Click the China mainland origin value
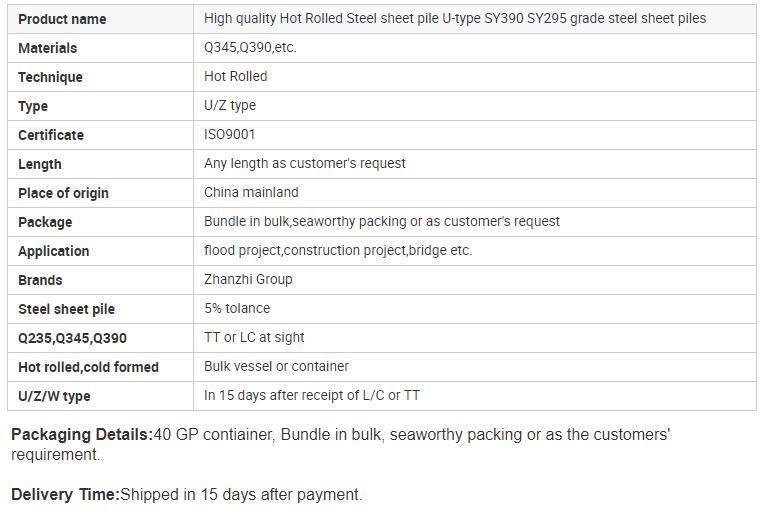Screen dimensions: 767x515 251,192
